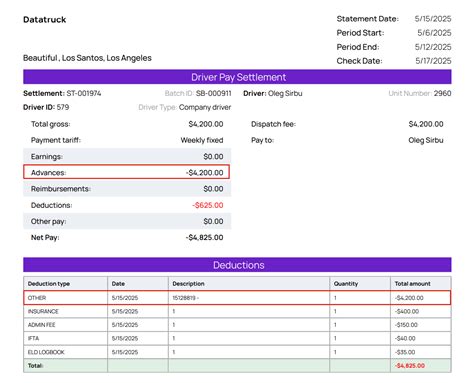Click the Deduction type column header
The image size is (474, 383).
point(49,284)
